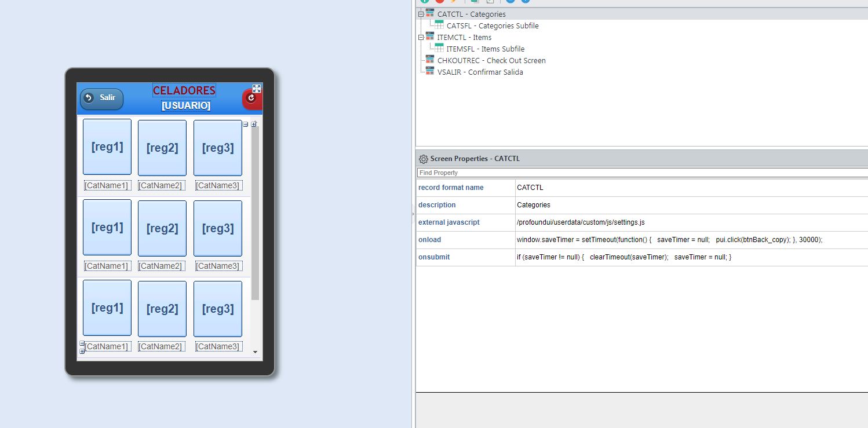Click the panel splitter collapse handle
868x428 pixels.
coord(413,214)
